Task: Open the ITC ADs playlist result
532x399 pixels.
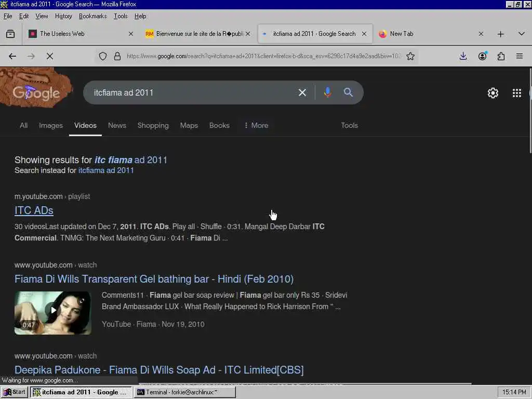Action: [34, 210]
